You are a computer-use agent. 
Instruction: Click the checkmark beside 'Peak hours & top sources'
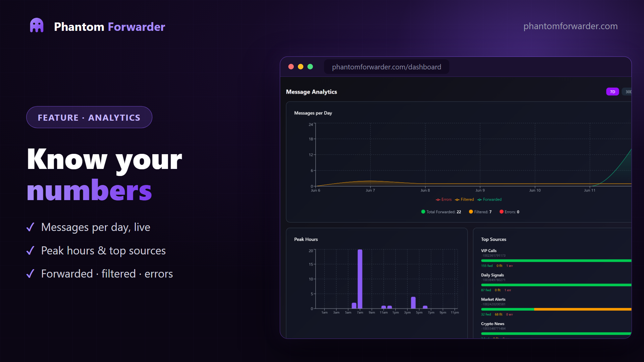[30, 250]
